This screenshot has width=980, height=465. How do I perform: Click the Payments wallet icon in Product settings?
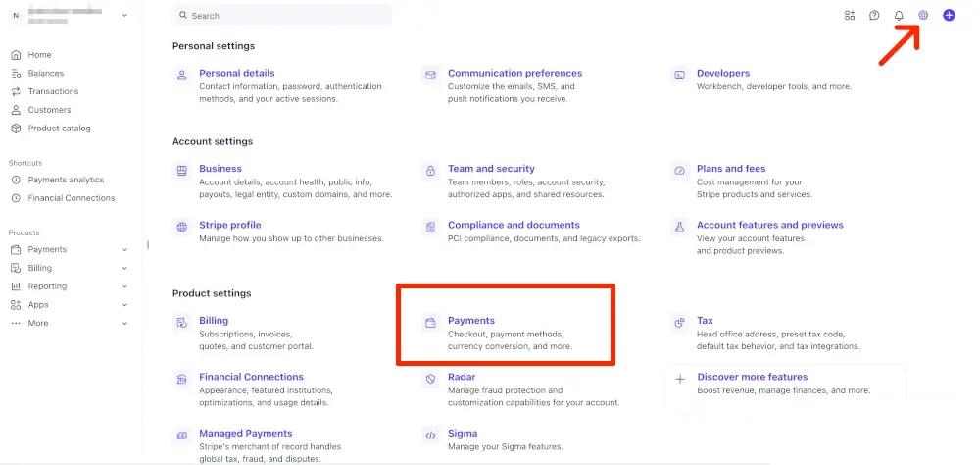pyautogui.click(x=430, y=323)
